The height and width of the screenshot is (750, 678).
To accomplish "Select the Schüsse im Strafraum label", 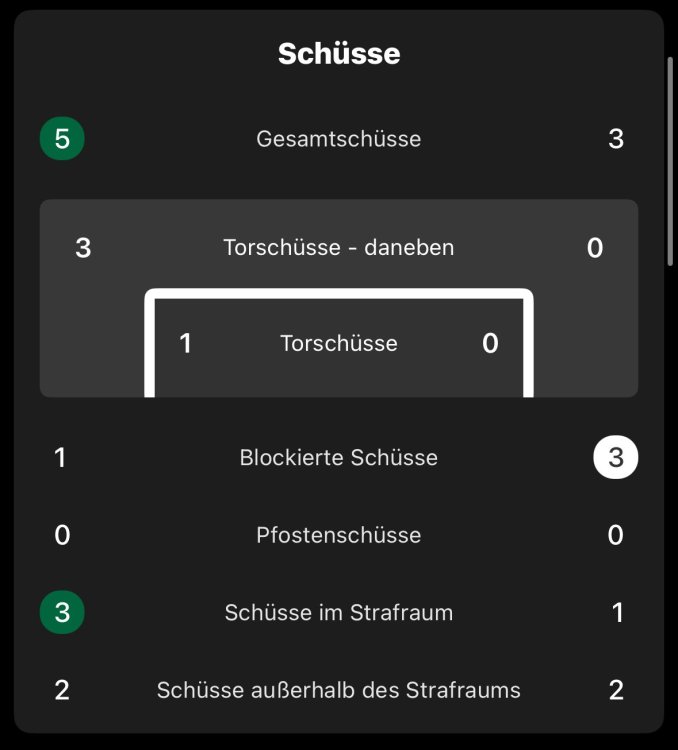I will click(x=339, y=612).
